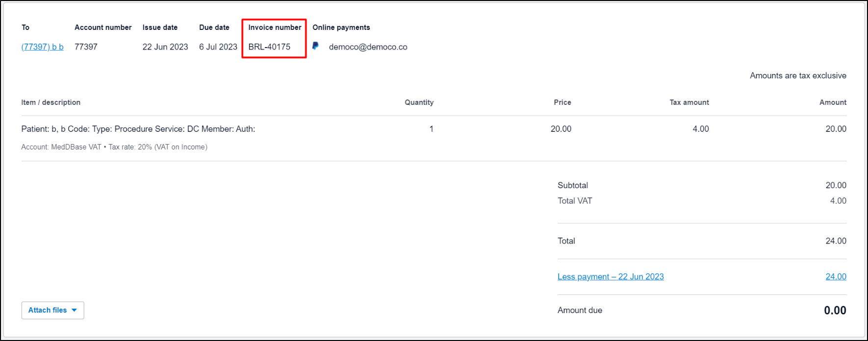The height and width of the screenshot is (341, 868).
Task: Click the MedDBase VAT account tax rate line
Action: [114, 147]
